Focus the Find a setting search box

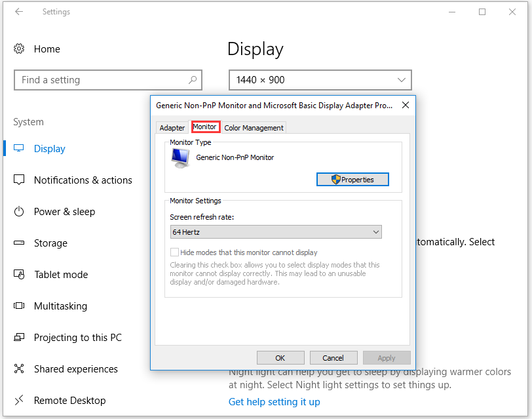point(108,80)
